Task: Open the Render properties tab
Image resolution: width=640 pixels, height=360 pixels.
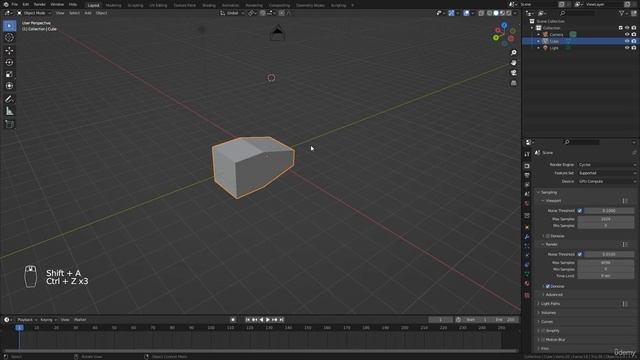Action: [x=527, y=166]
